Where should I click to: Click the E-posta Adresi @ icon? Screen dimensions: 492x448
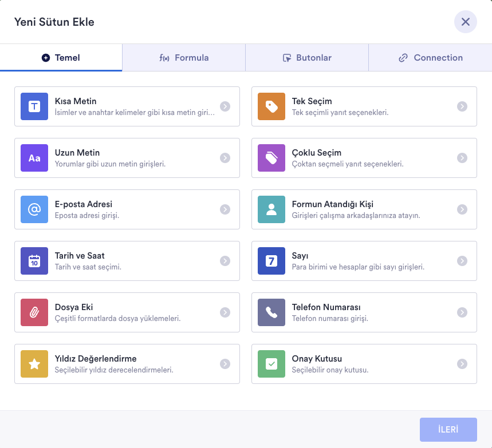pos(34,209)
